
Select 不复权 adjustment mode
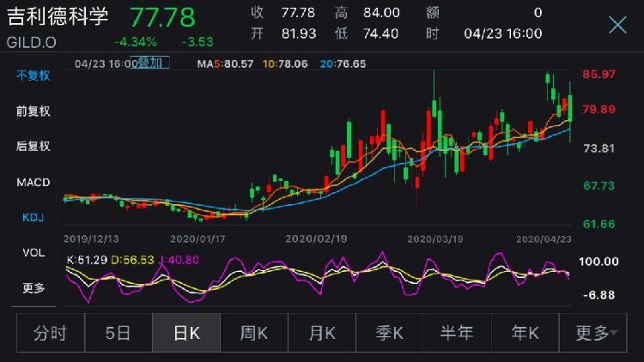pos(33,75)
